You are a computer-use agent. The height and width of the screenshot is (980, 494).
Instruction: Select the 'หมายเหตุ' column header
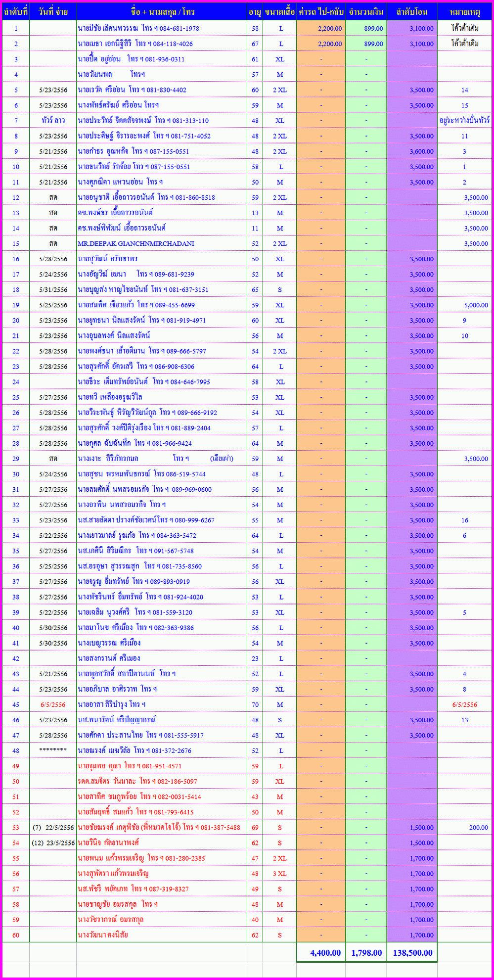465,12
